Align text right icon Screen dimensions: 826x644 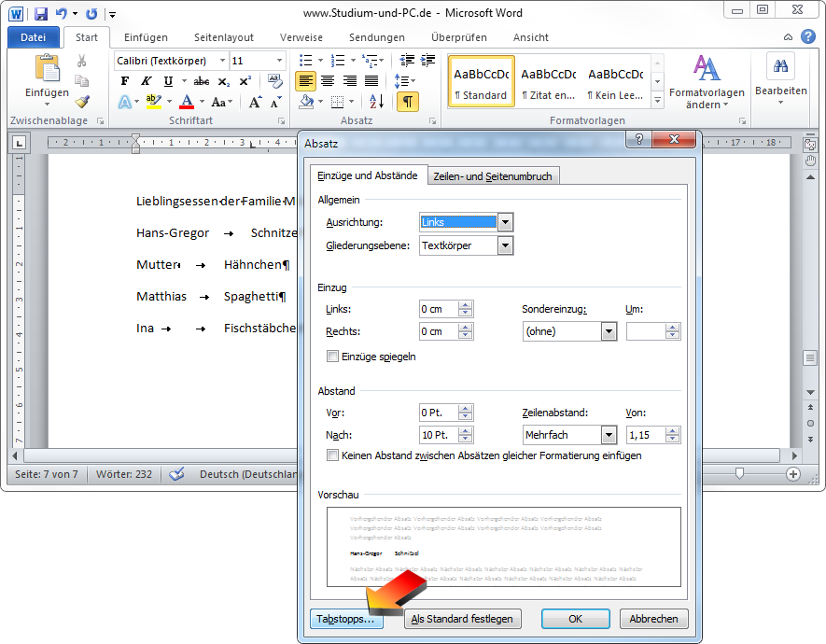click(x=350, y=81)
